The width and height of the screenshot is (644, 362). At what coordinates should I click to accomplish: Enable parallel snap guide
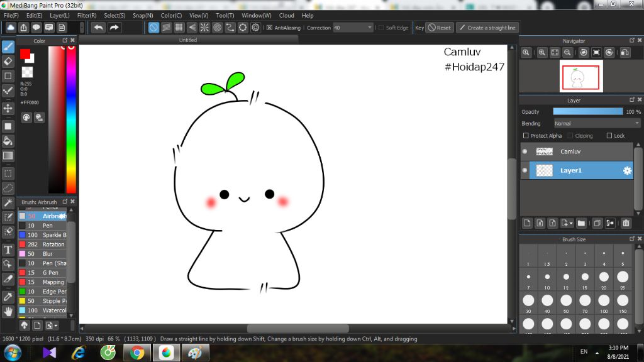pos(166,28)
